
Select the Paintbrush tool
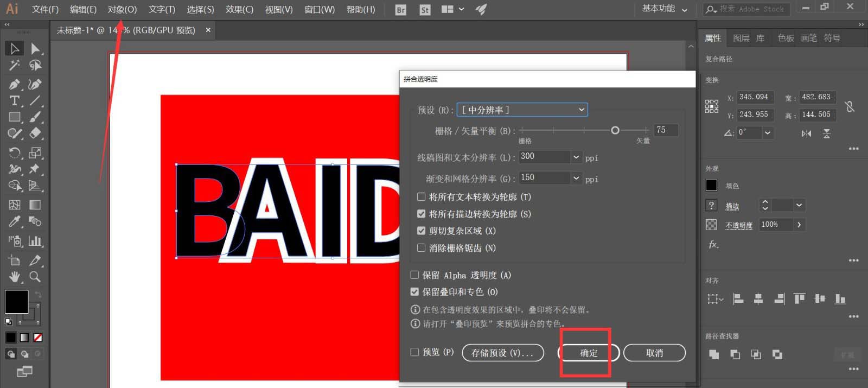pyautogui.click(x=35, y=117)
